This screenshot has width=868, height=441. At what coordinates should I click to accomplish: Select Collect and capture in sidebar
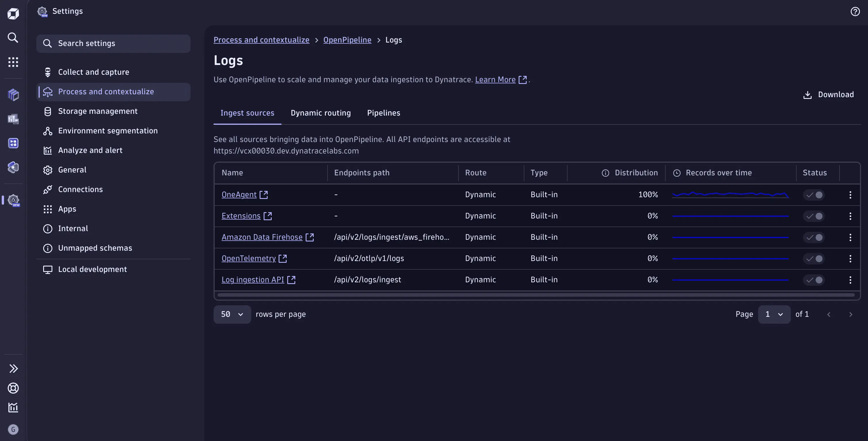[113, 72]
